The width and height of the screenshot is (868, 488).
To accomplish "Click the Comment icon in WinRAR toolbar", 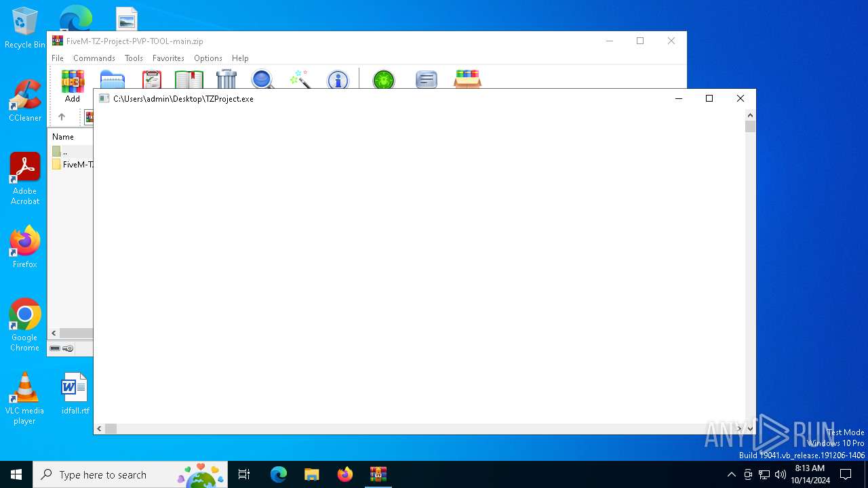I will 427,80.
